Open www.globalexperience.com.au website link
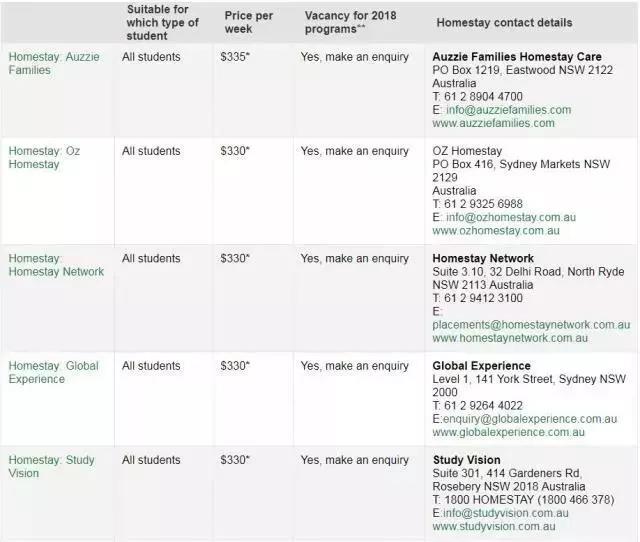 click(x=508, y=432)
